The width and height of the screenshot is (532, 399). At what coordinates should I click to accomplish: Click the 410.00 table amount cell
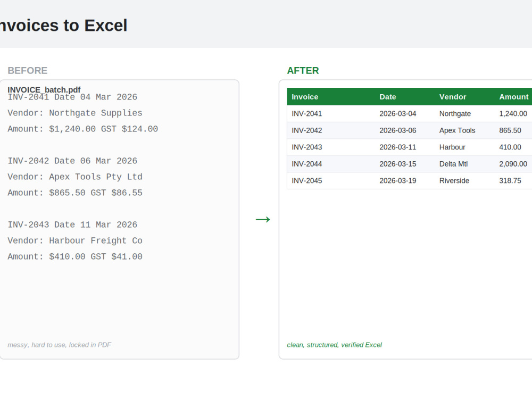click(513, 147)
